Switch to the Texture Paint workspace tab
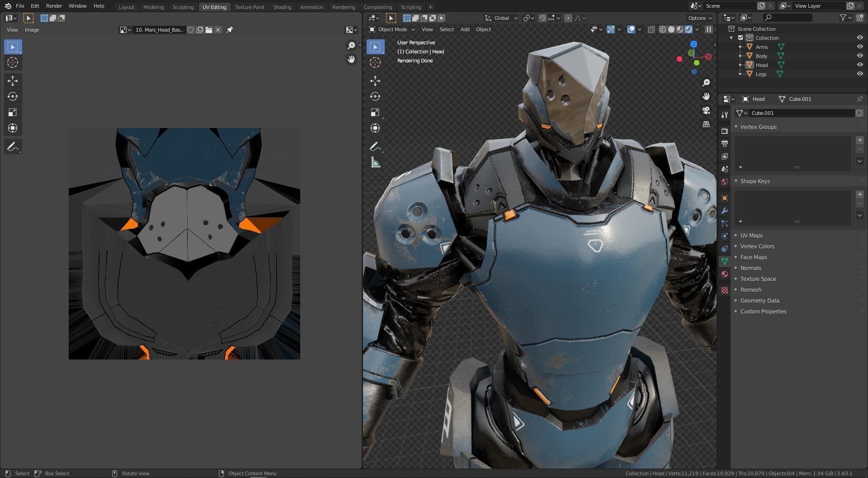Viewport: 868px width, 478px height. coord(250,7)
